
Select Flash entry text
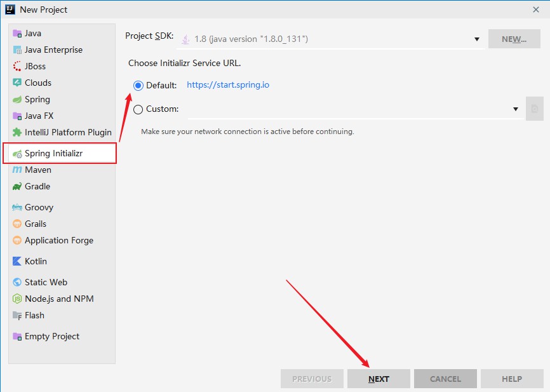pyautogui.click(x=34, y=316)
